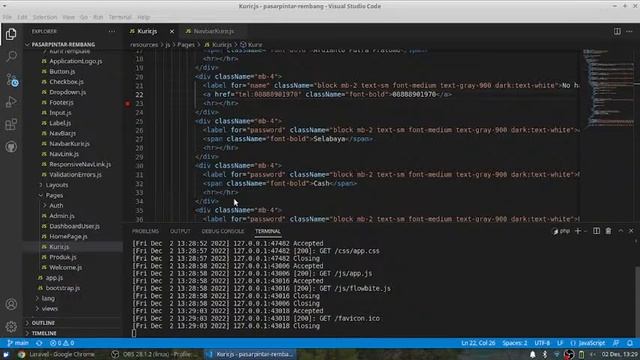Open the Help menu
The image size is (640, 360).
coord(144,17)
